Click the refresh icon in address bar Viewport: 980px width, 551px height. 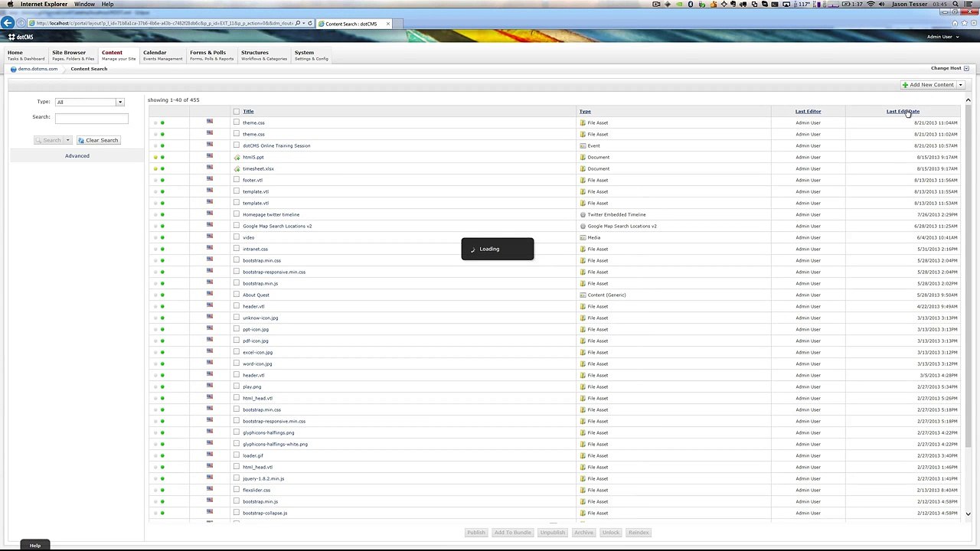pyautogui.click(x=311, y=23)
